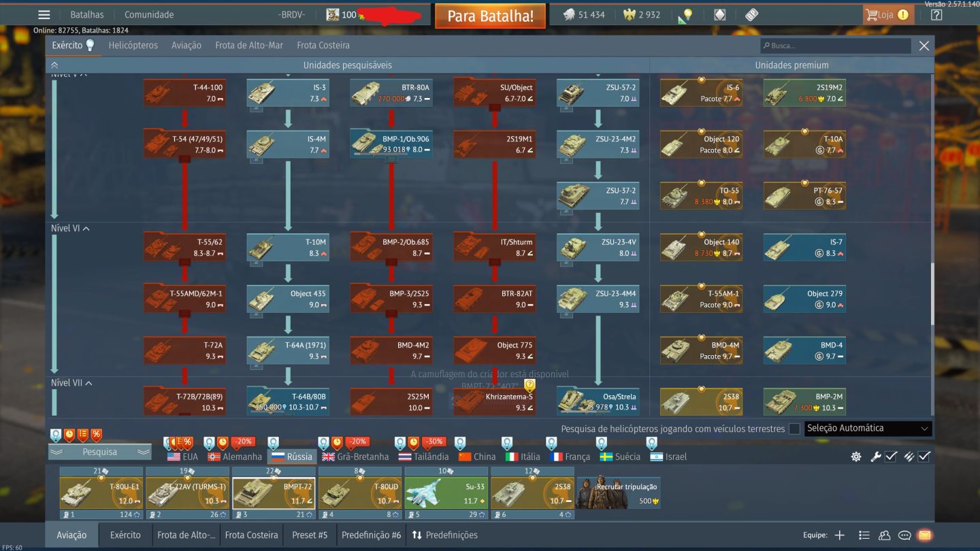Open the contacts people icon
This screenshot has width=980, height=551.
885,535
